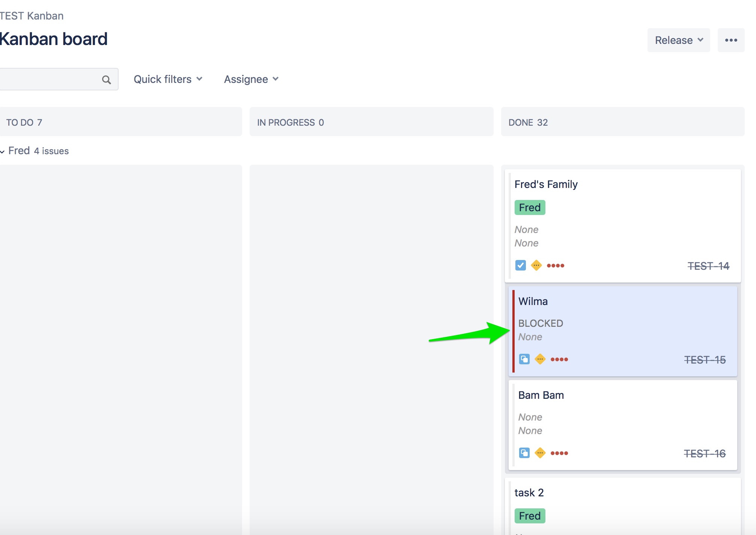Click task type icon on TEST-14
Image resolution: width=756 pixels, height=535 pixels.
click(520, 266)
